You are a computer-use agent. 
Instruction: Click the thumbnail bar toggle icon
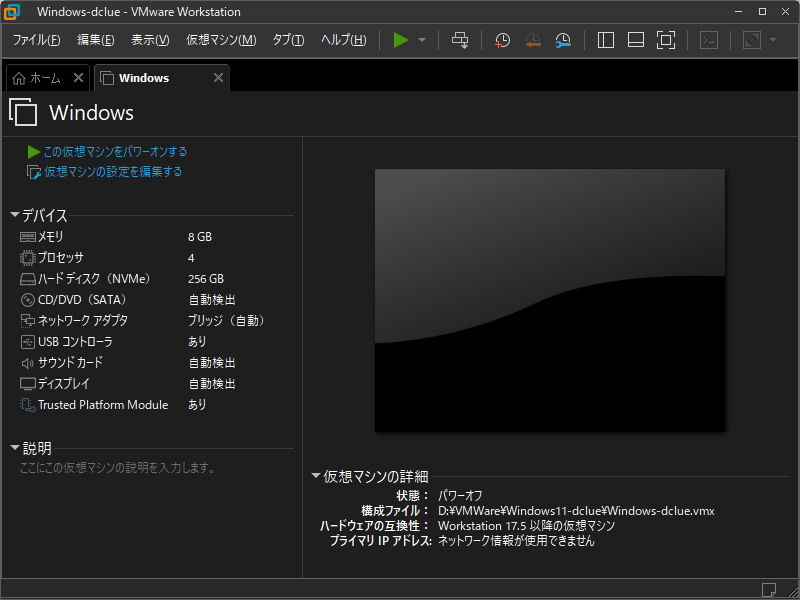click(635, 40)
